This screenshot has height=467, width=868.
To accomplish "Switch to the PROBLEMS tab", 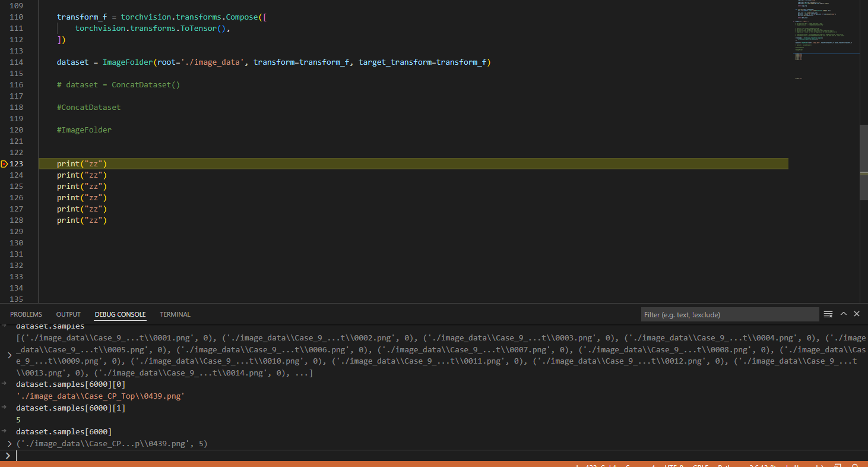I will (26, 314).
